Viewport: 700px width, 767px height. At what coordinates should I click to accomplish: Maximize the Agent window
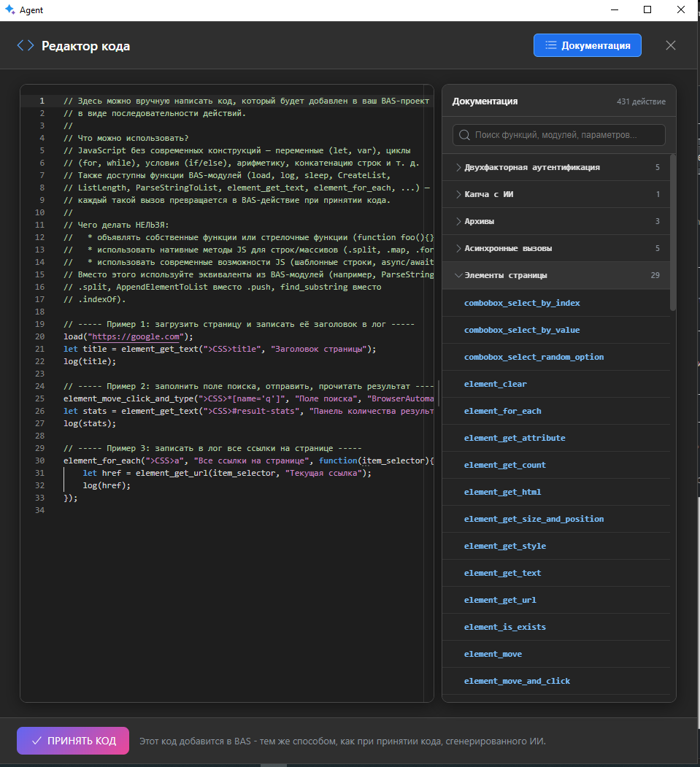click(x=647, y=9)
